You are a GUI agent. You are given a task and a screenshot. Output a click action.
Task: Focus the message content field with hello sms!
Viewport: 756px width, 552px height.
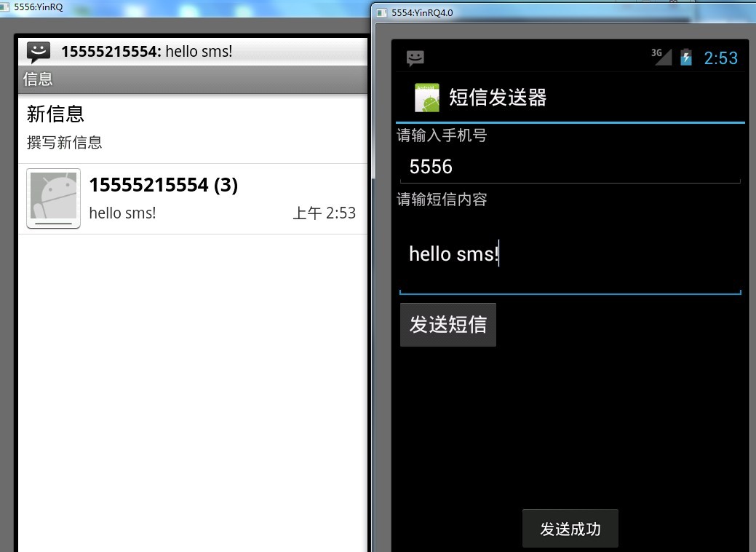(570, 254)
